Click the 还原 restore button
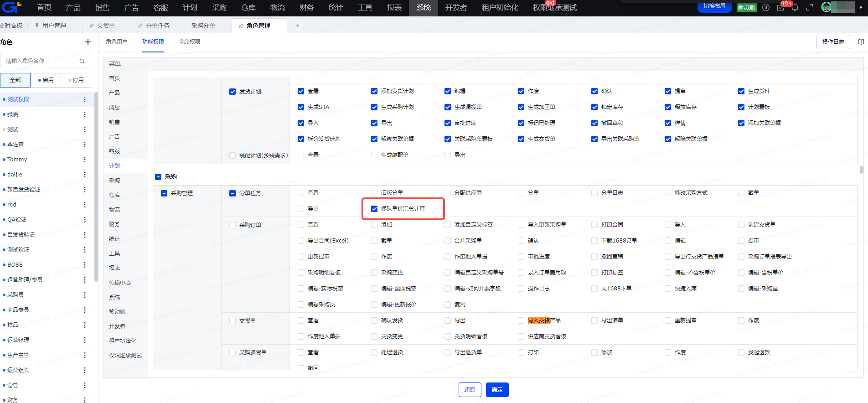 pyautogui.click(x=470, y=390)
